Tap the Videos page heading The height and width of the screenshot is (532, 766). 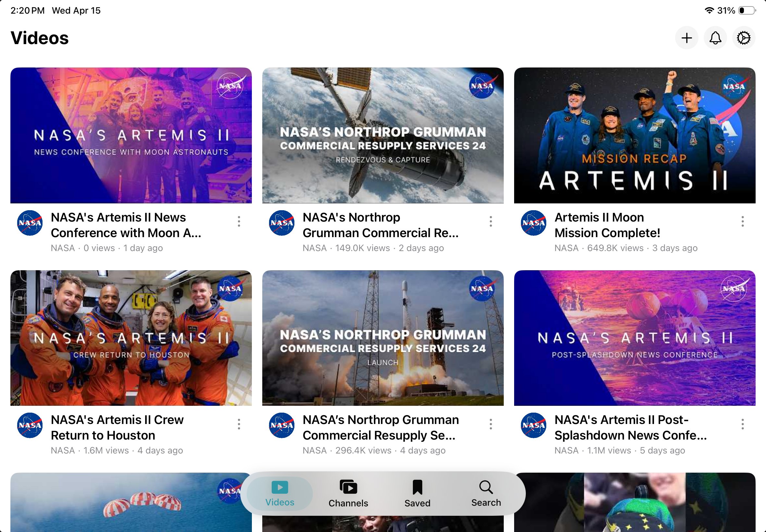click(x=40, y=38)
